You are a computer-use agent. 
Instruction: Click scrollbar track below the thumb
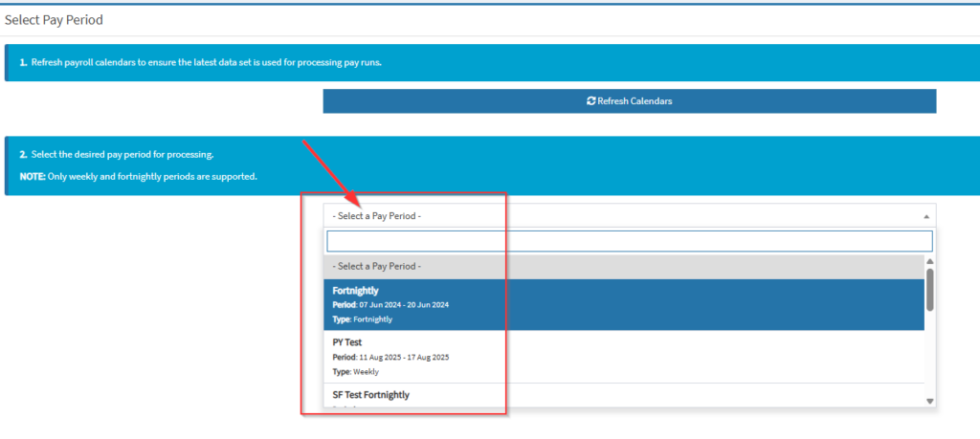point(929,354)
